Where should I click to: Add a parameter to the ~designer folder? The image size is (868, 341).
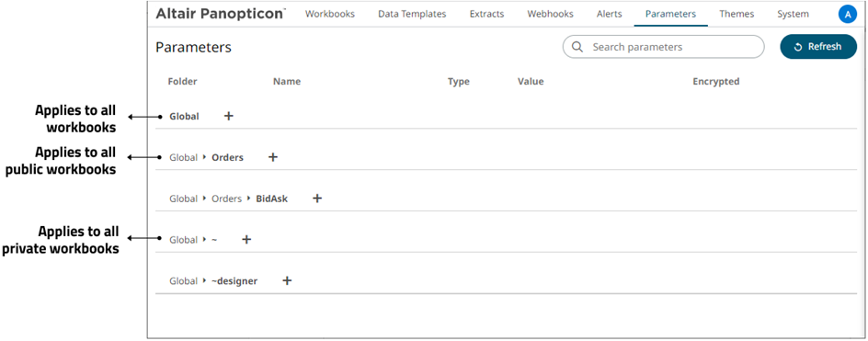pos(287,280)
